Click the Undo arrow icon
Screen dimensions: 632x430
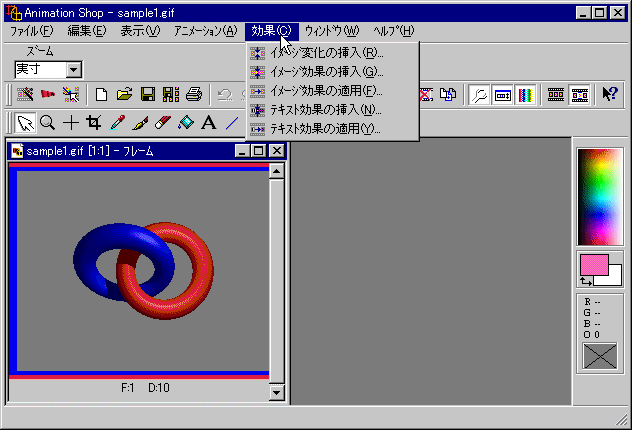[x=225, y=95]
